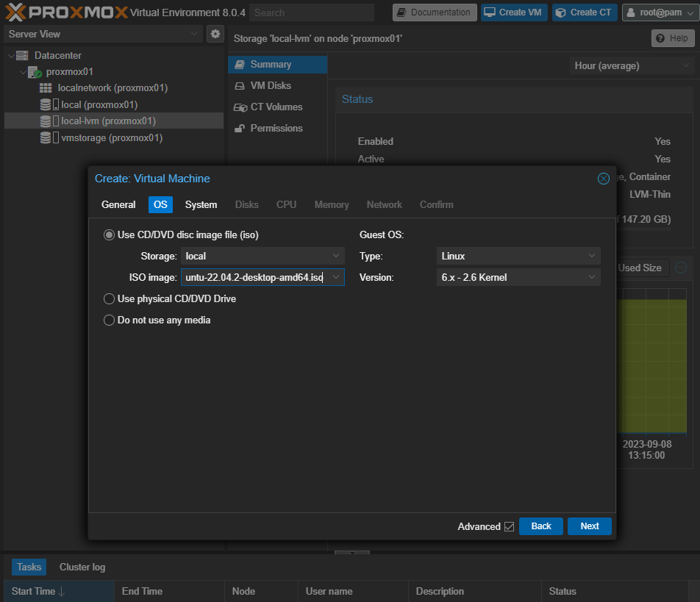Open the kernel Version dropdown
Image resolution: width=700 pixels, height=602 pixels.
592,277
